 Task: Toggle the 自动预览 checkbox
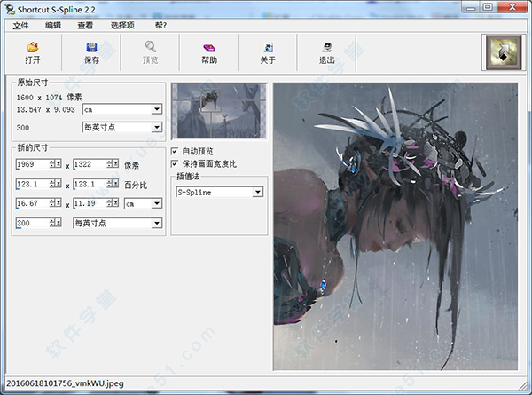pyautogui.click(x=175, y=151)
